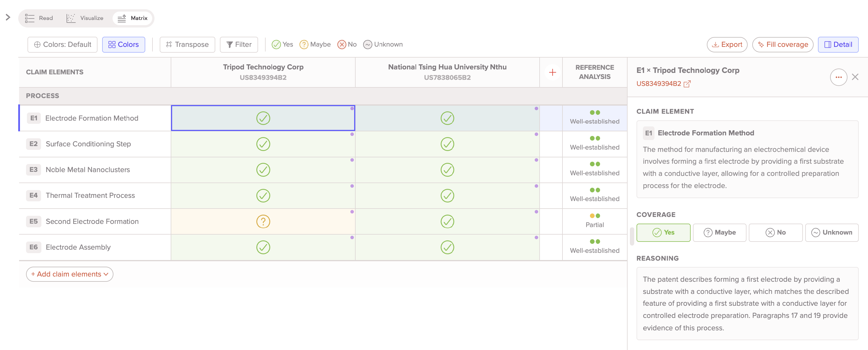Toggle the Colors button off
The image size is (868, 350).
123,45
